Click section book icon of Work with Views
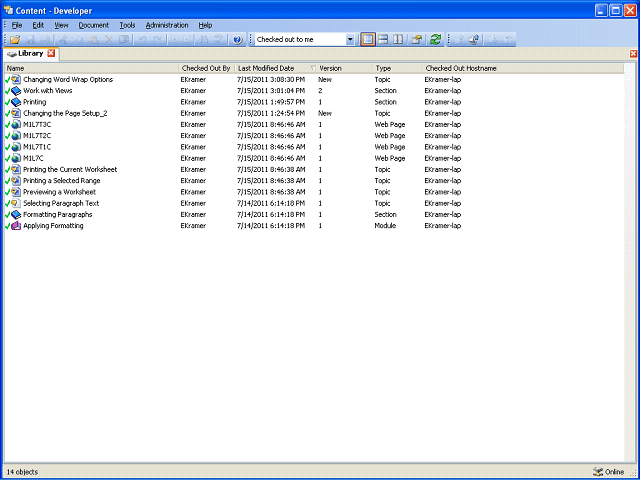The image size is (640, 480). coord(16,91)
